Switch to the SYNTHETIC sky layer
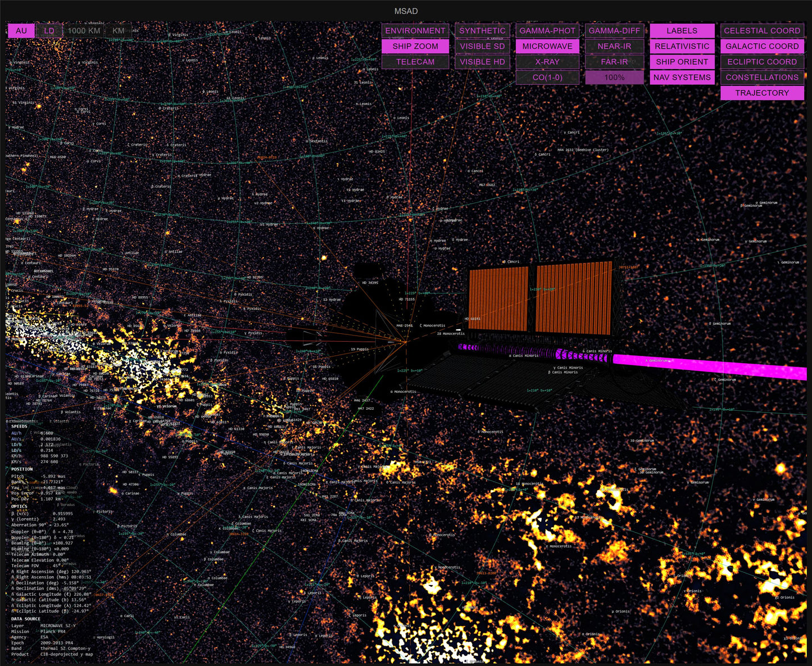 (482, 31)
